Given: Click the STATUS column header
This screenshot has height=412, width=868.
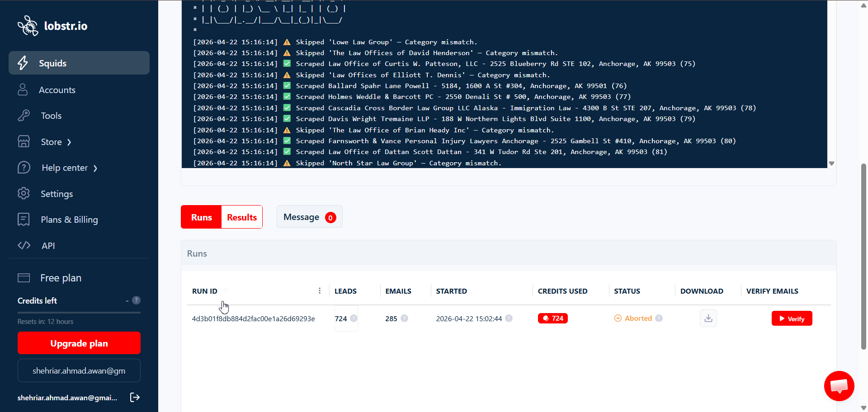Looking at the screenshot, I should click(627, 291).
